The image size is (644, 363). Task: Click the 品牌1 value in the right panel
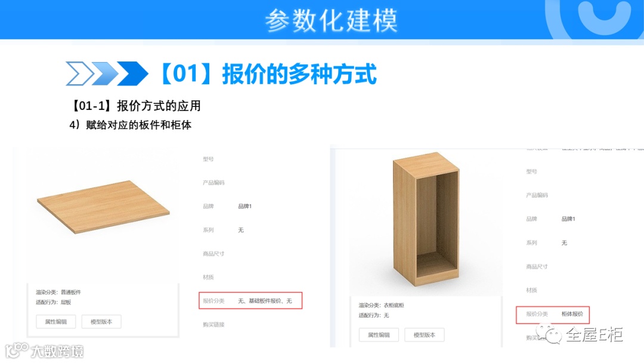(568, 219)
